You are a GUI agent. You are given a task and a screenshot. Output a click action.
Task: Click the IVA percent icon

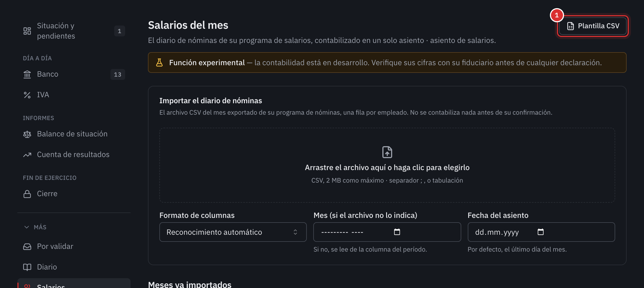[x=27, y=95]
